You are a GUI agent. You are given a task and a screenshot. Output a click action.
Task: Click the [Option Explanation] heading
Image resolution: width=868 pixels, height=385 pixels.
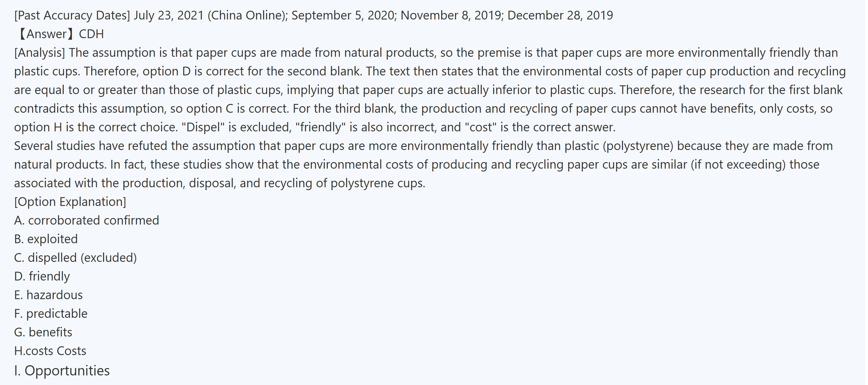(70, 202)
